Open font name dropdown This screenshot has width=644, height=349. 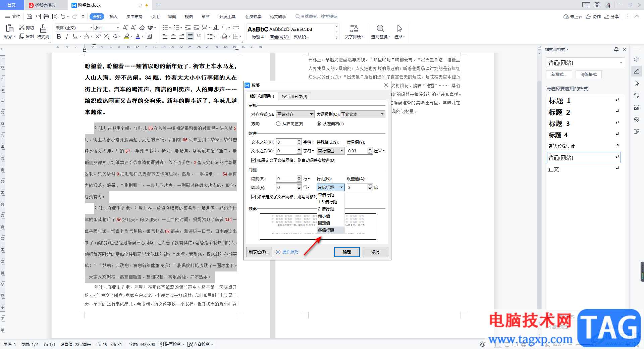coord(91,28)
